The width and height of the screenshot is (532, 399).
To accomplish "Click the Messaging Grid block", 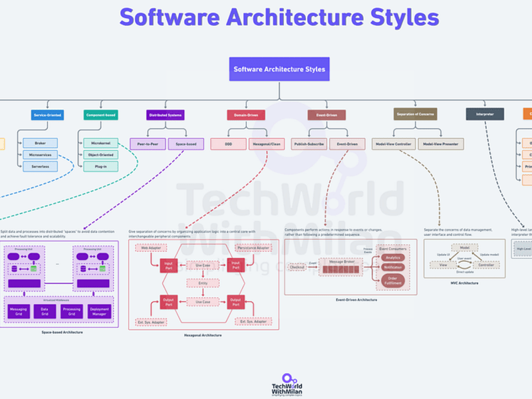I will pos(19,311).
